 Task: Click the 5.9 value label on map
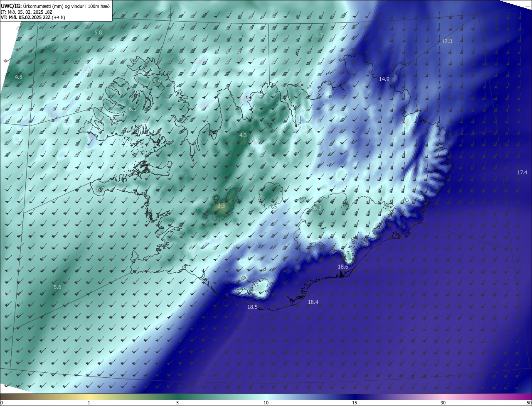click(157, 82)
